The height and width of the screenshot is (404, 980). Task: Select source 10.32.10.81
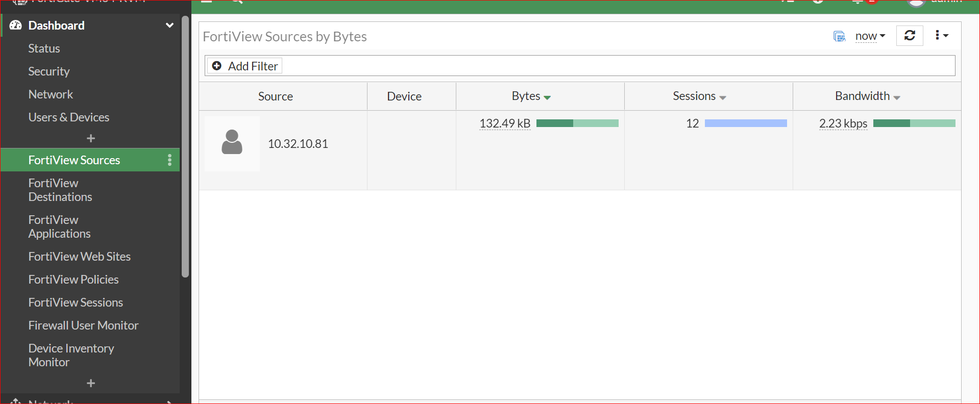click(x=298, y=144)
